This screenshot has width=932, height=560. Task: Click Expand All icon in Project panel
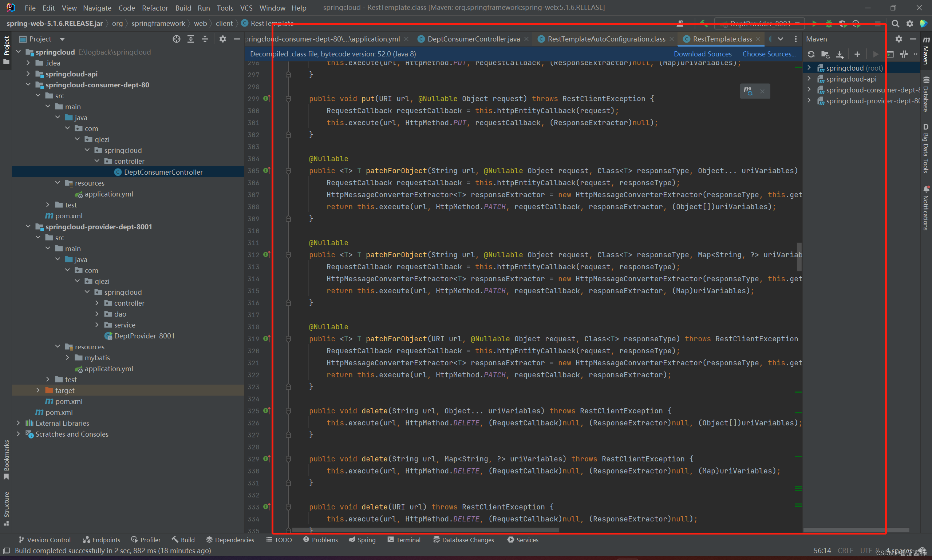[x=191, y=39]
